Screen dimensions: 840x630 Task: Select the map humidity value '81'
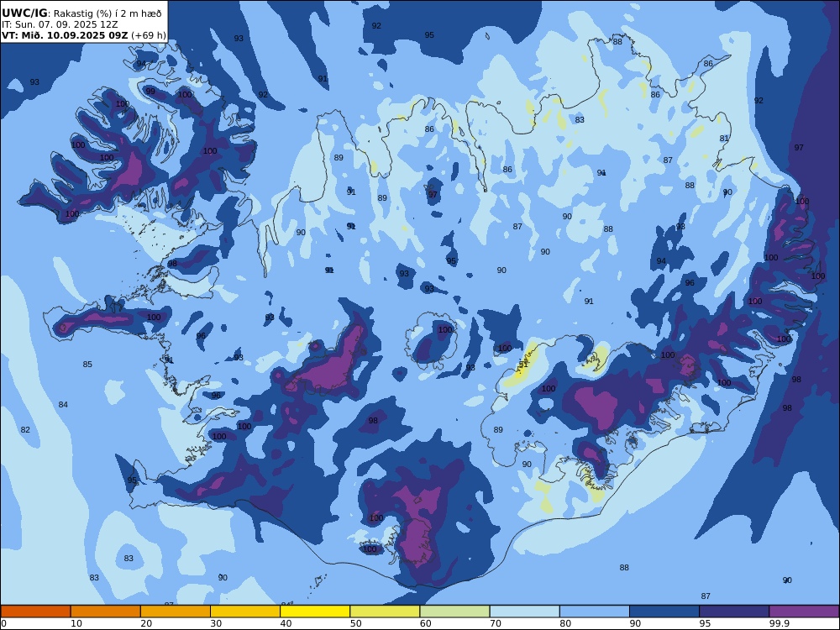[724, 139]
